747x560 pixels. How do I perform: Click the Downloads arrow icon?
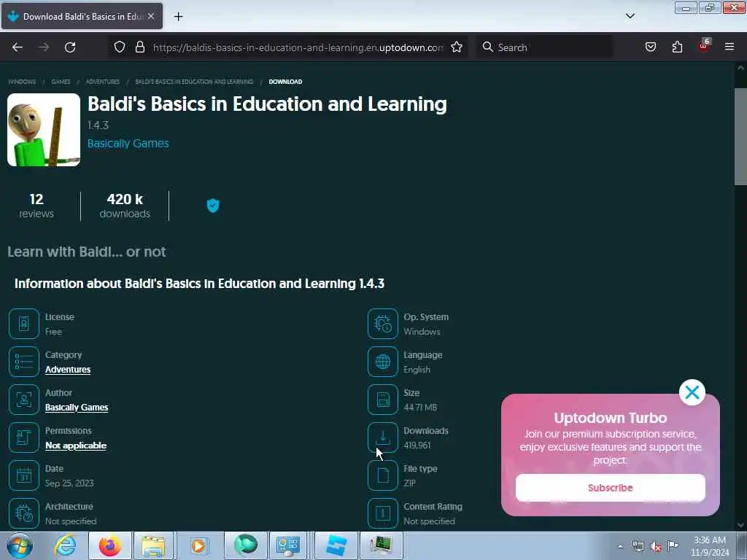(382, 437)
